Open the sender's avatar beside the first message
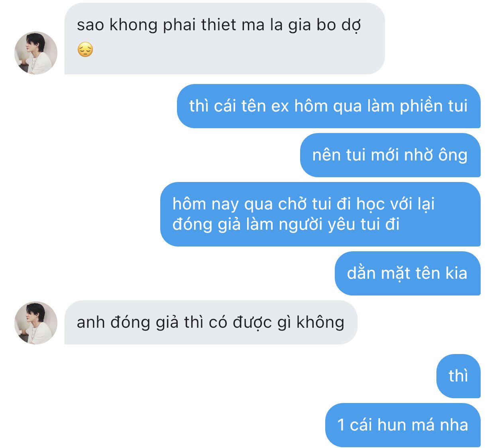This screenshot has height=448, width=495. (x=36, y=53)
